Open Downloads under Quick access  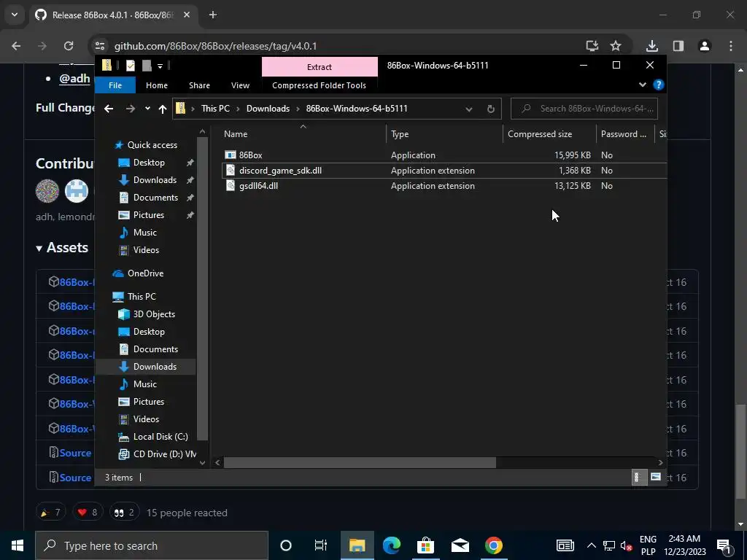(155, 180)
